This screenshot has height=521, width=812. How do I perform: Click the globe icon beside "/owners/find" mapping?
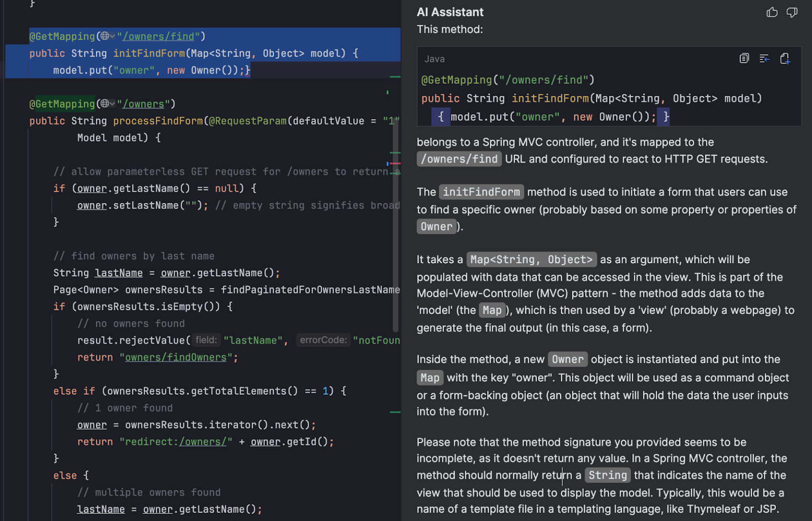105,36
